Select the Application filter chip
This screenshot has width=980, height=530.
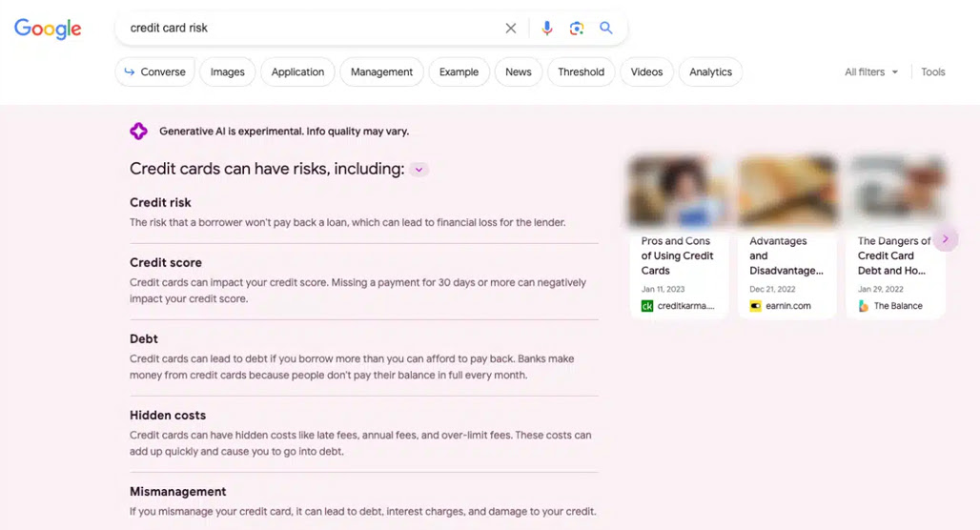(x=297, y=71)
